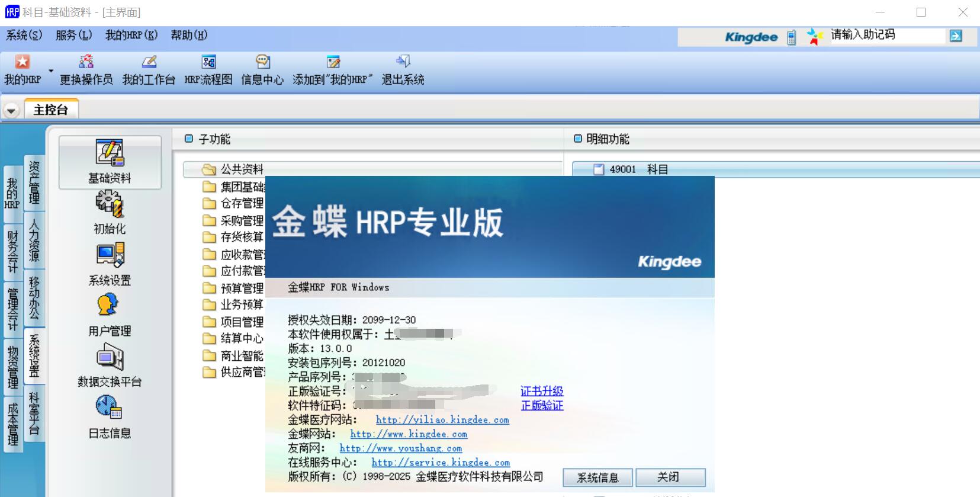This screenshot has width=980, height=497.
Task: Click the blue arrow go button
Action: point(956,36)
